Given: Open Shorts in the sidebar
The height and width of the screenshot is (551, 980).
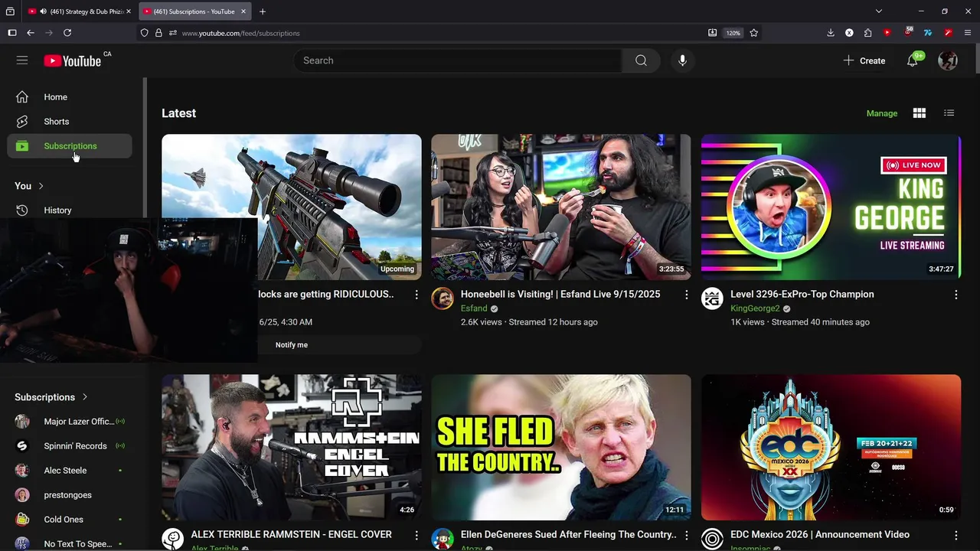Looking at the screenshot, I should tap(70, 122).
